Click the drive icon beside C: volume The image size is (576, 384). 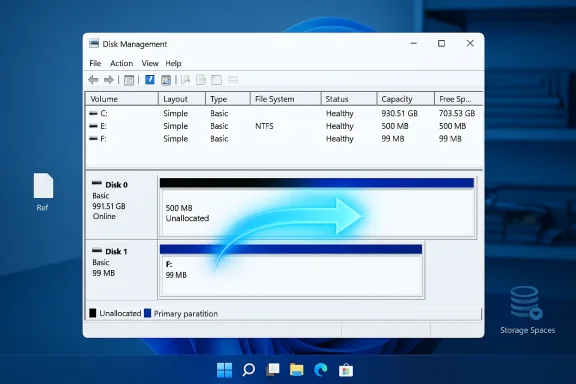[93, 114]
